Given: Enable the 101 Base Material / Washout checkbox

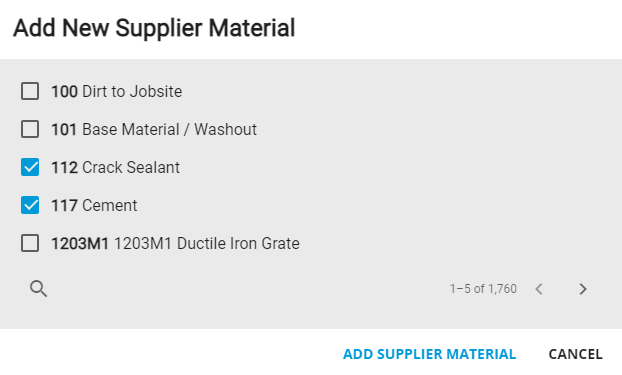Looking at the screenshot, I should point(30,129).
